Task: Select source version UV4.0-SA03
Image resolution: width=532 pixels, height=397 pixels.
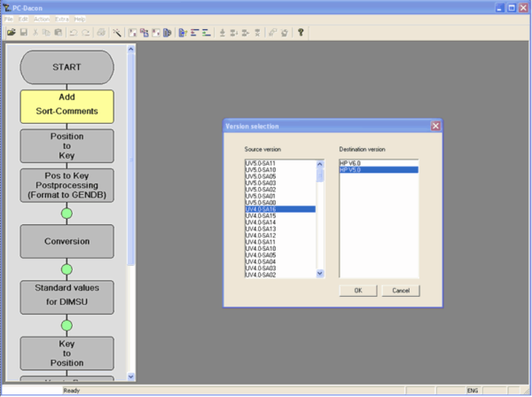Action: pos(280,269)
